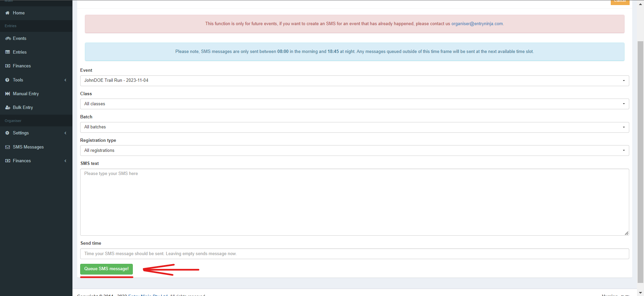Click the Settings gear icon
644x296 pixels.
point(7,133)
